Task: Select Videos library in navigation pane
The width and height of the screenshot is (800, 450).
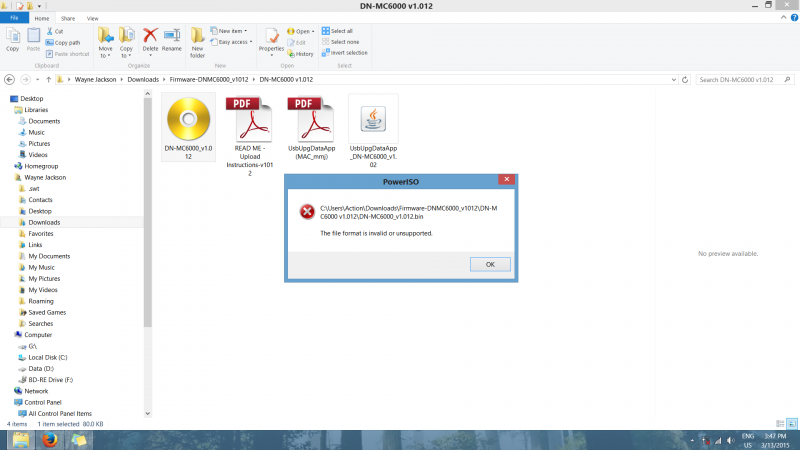Action: (x=33, y=155)
